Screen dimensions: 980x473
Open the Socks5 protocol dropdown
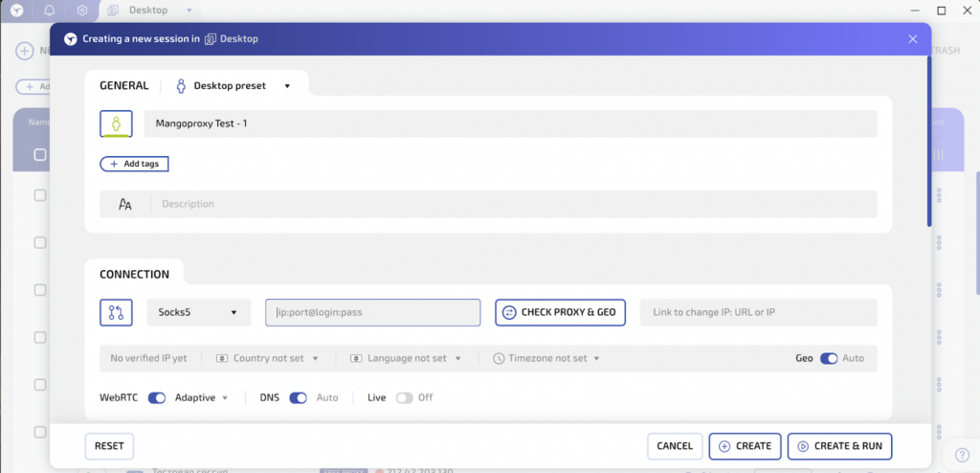pyautogui.click(x=199, y=312)
